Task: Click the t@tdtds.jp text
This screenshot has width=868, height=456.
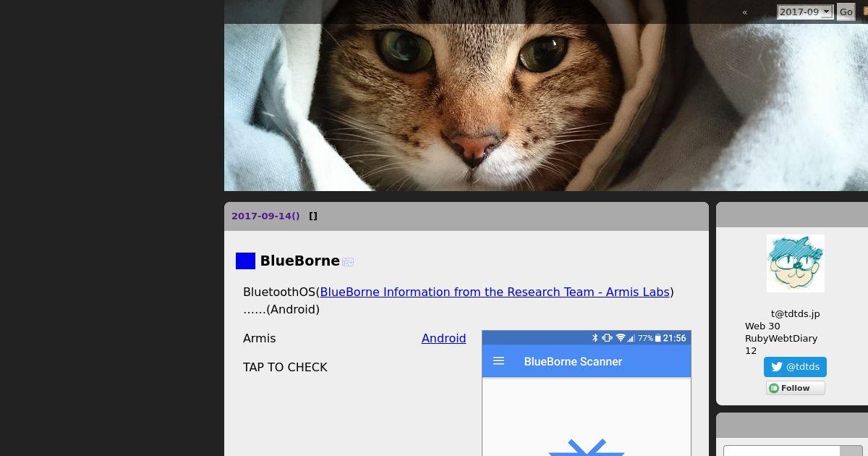Action: (795, 313)
